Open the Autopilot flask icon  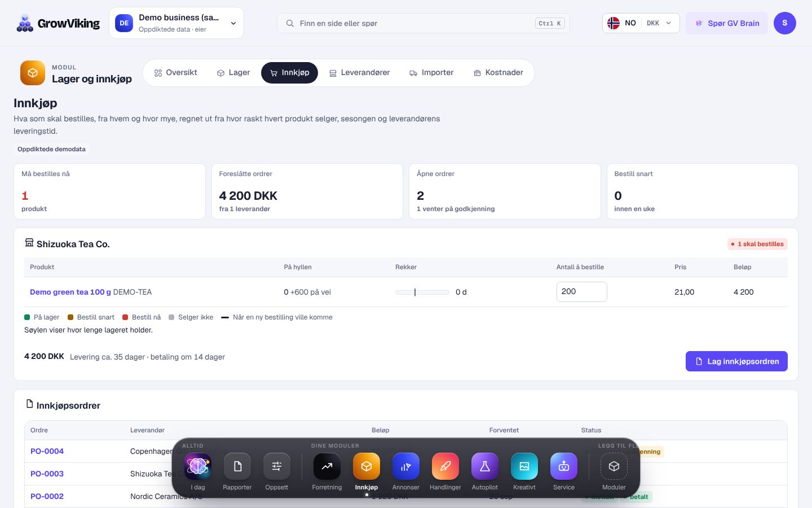tap(485, 466)
